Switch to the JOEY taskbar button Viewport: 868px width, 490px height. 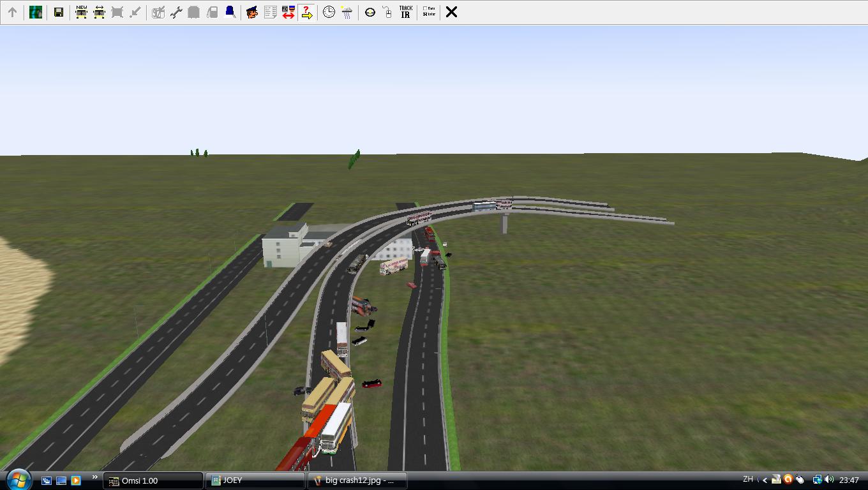tap(256, 480)
